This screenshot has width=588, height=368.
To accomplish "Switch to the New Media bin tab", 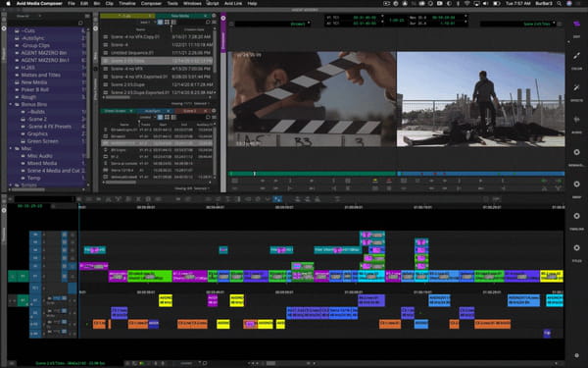I will point(180,16).
